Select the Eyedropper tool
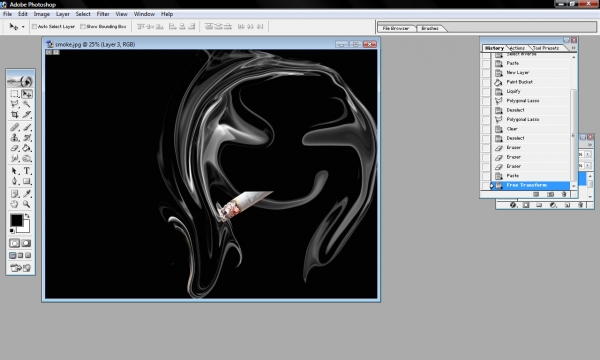The image size is (600, 360). coord(27,194)
